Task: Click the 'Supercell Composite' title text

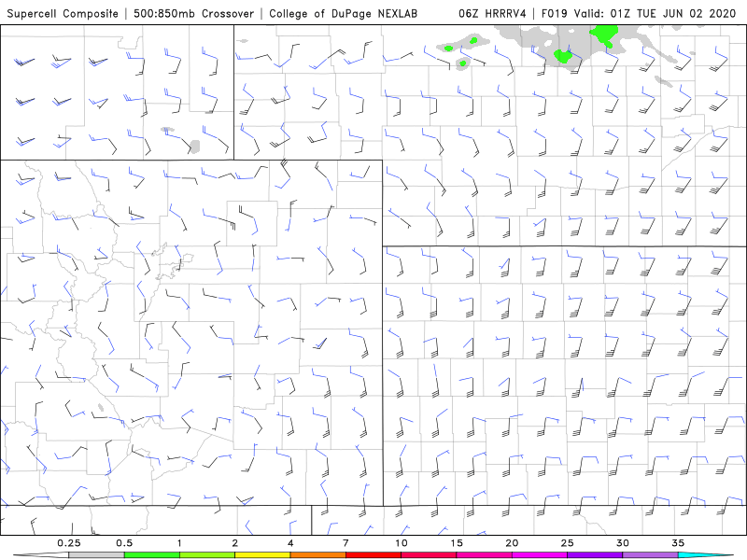Action: pyautogui.click(x=63, y=13)
